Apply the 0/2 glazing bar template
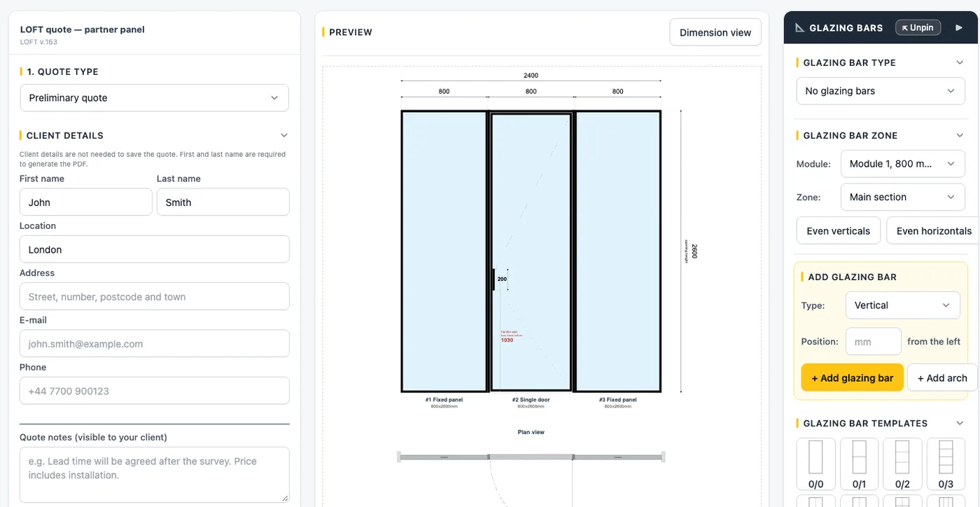 tap(903, 464)
